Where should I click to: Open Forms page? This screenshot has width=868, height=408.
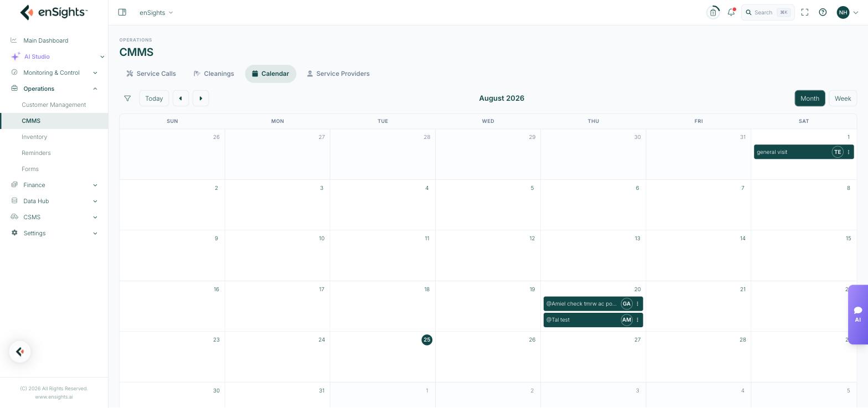30,169
